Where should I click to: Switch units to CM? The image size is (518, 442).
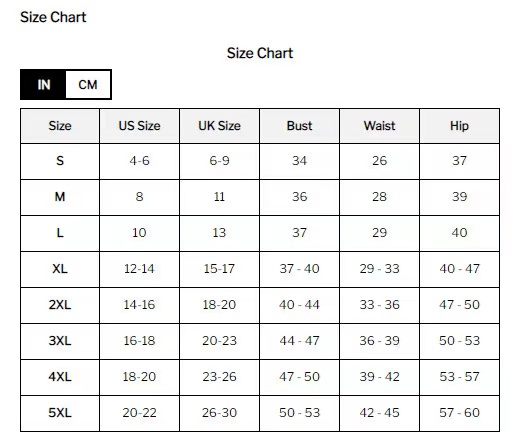[88, 85]
